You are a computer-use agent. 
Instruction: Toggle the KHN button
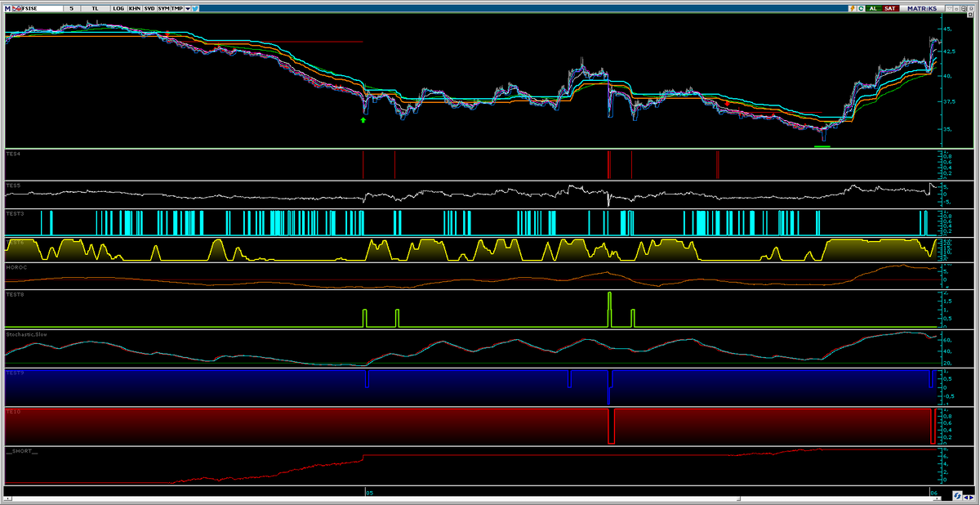(x=135, y=8)
